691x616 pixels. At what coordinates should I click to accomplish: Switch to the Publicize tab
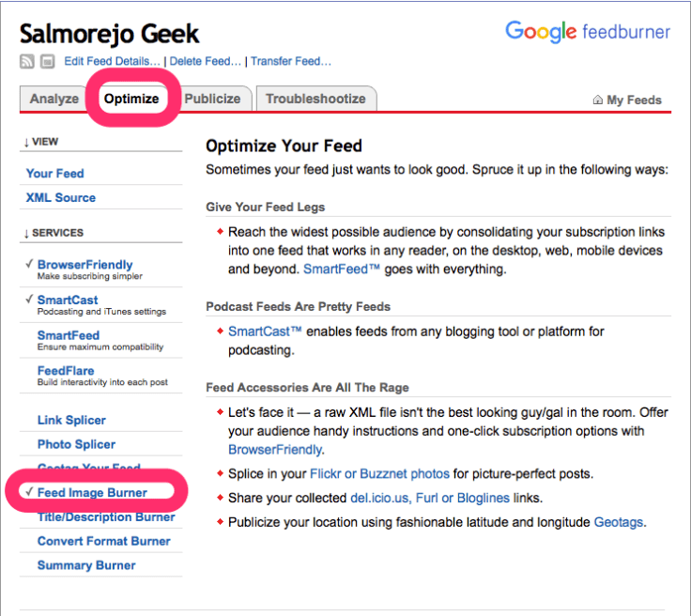point(212,99)
